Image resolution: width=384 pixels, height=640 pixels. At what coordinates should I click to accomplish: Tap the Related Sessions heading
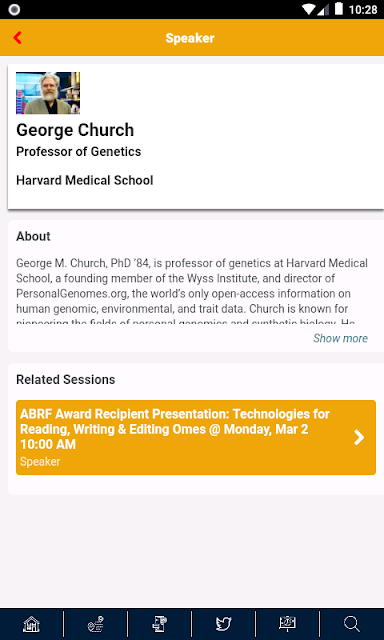(65, 380)
